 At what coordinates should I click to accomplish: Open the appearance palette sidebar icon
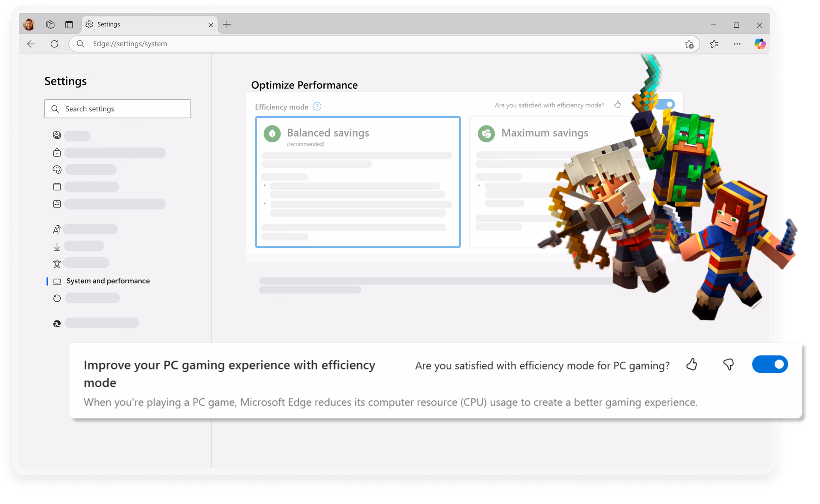click(57, 169)
